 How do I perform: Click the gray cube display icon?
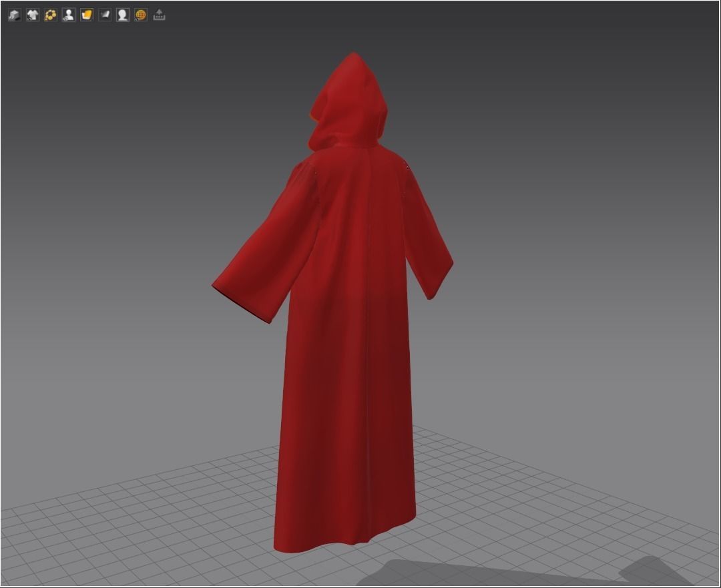(14, 15)
